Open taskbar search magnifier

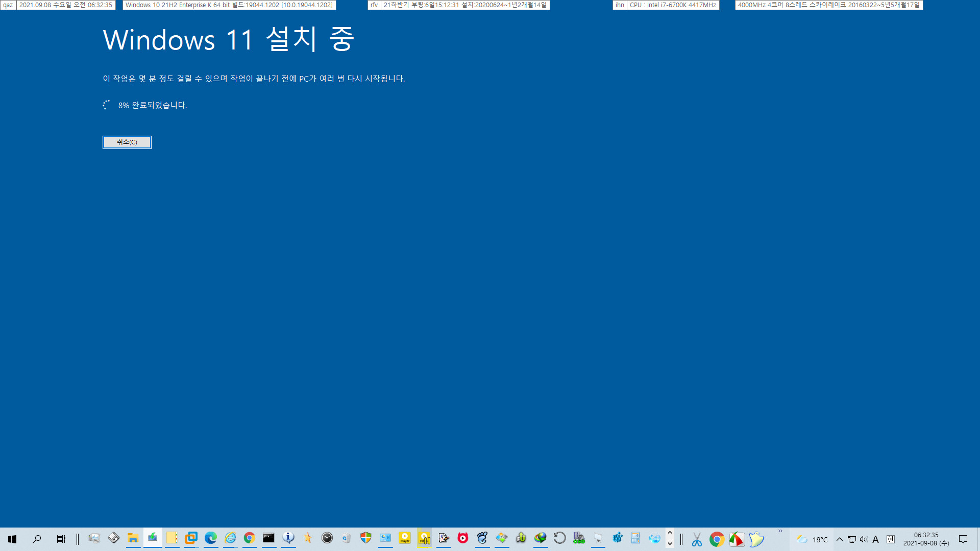(37, 539)
